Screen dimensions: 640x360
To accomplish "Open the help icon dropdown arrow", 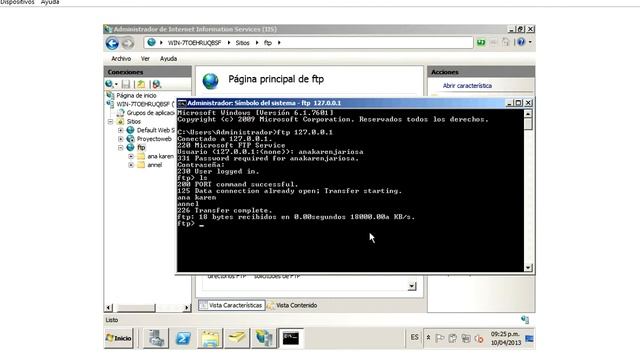I will click(530, 42).
